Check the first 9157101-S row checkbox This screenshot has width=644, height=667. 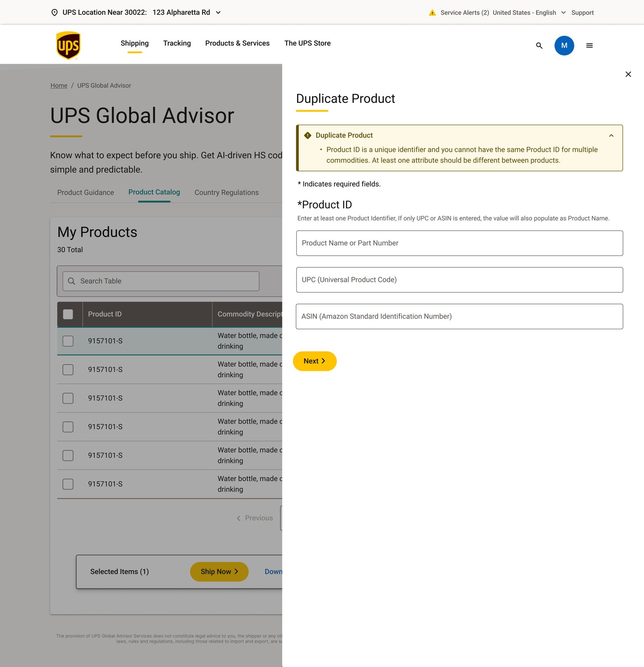tap(68, 341)
